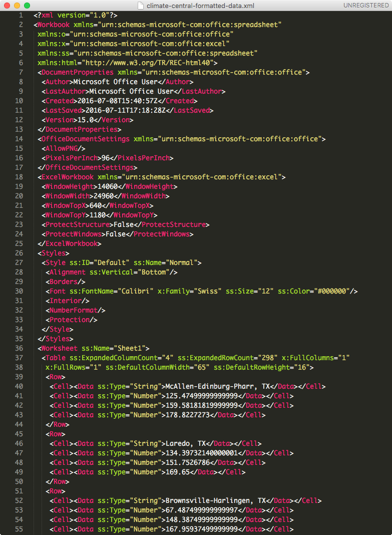The width and height of the screenshot is (392, 535).
Task: Click line number 45 in the gutter
Action: point(19,434)
